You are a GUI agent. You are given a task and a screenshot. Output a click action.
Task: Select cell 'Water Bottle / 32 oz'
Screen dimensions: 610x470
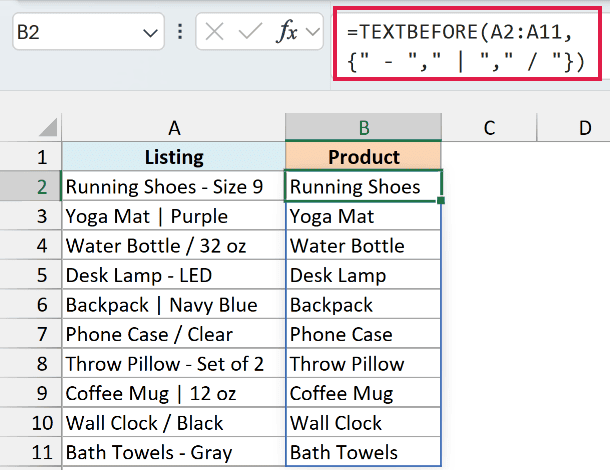(x=174, y=245)
